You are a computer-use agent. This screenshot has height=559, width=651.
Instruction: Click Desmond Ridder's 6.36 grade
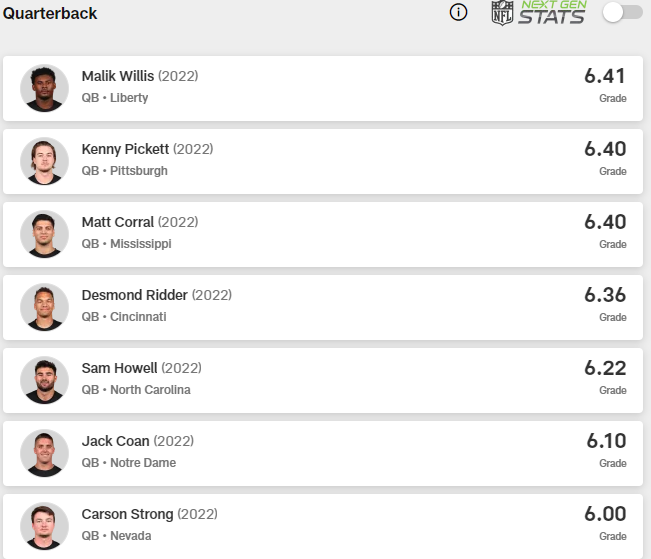click(x=605, y=295)
